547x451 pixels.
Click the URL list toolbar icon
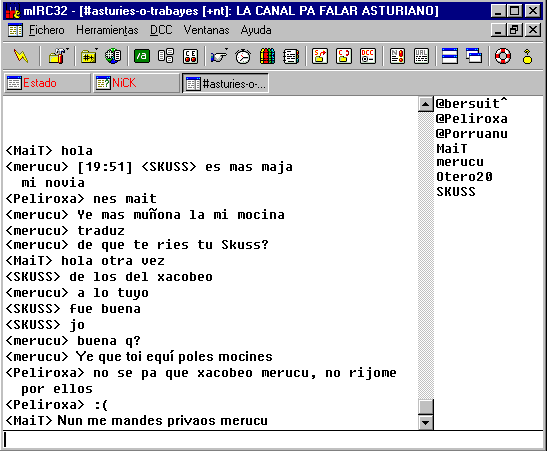pos(421,56)
